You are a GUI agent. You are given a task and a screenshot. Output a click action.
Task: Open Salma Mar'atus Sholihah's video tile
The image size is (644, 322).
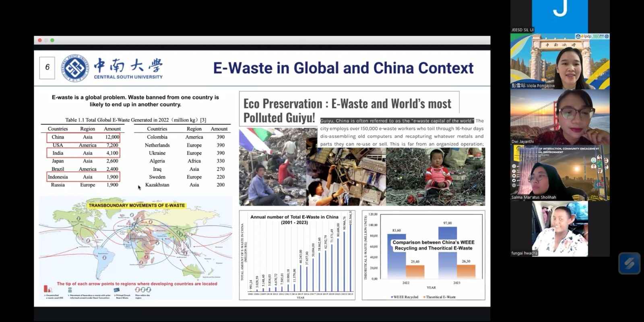point(559,173)
